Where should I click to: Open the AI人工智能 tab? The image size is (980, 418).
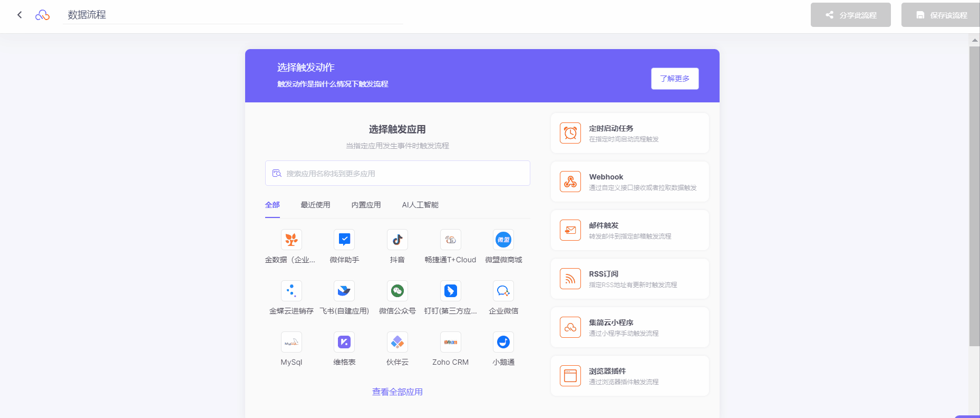(x=420, y=205)
